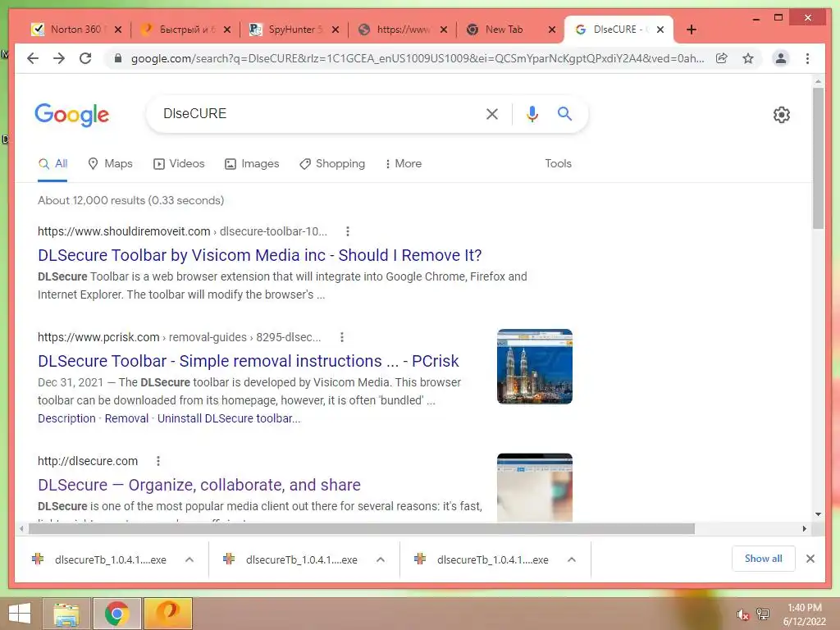
Task: Click the address bar URL
Action: tap(418, 58)
